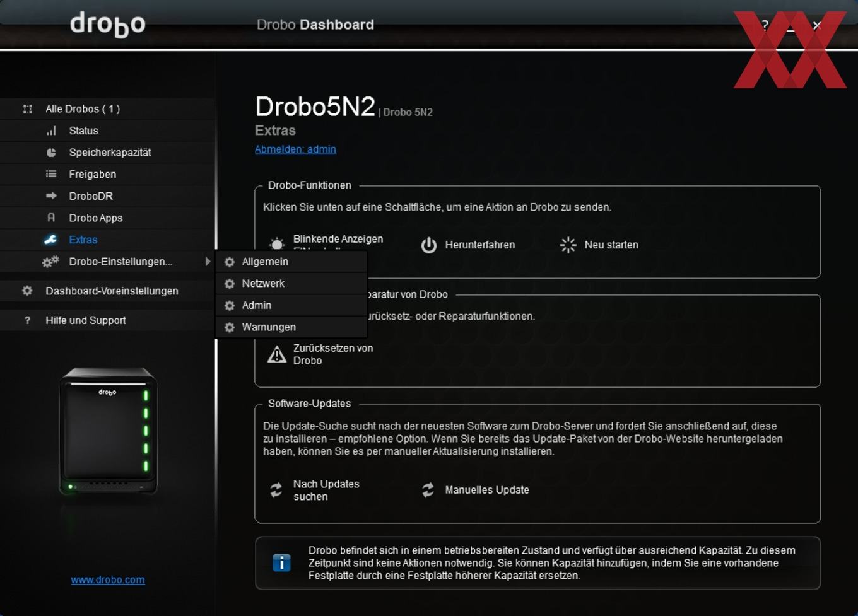Image resolution: width=858 pixels, height=616 pixels.
Task: Click the Drobo Apps icon
Action: tap(51, 218)
